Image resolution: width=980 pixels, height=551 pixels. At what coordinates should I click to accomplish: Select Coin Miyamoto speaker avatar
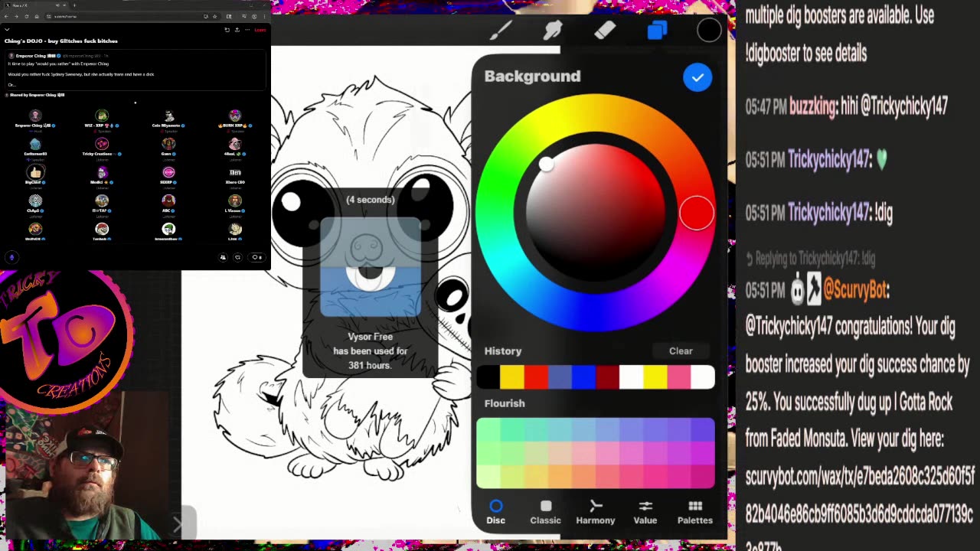coord(168,116)
